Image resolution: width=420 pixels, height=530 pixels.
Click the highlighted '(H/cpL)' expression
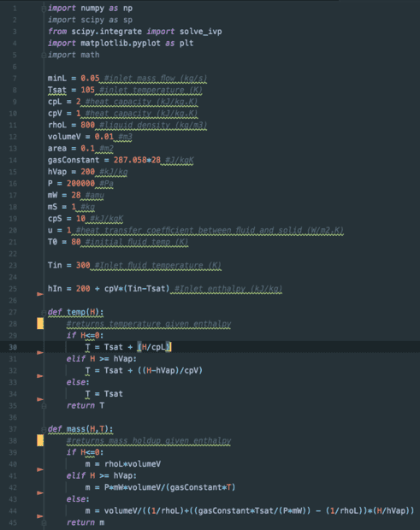[x=154, y=347]
